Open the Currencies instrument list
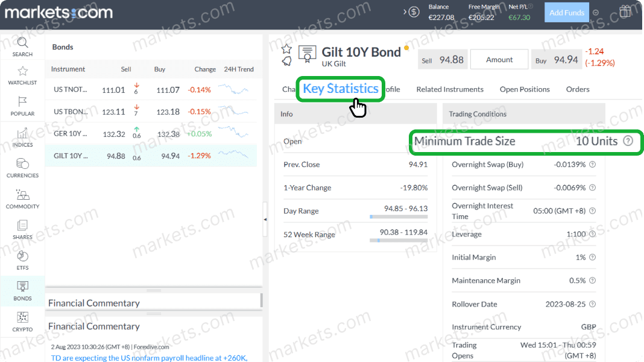The image size is (644, 362). [x=22, y=167]
